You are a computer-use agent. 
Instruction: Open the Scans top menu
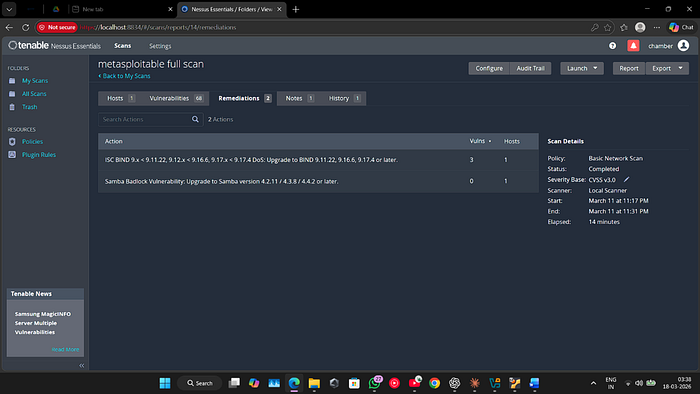(x=122, y=46)
